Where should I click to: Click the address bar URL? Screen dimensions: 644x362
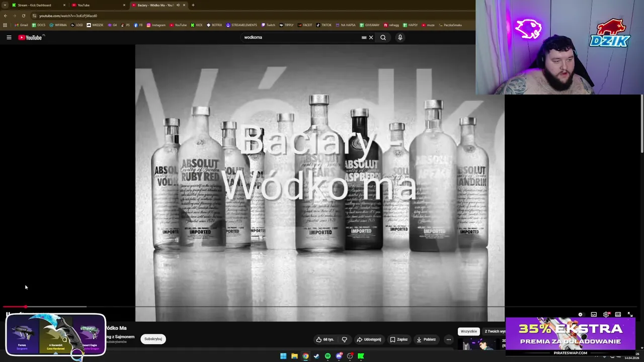click(x=68, y=16)
